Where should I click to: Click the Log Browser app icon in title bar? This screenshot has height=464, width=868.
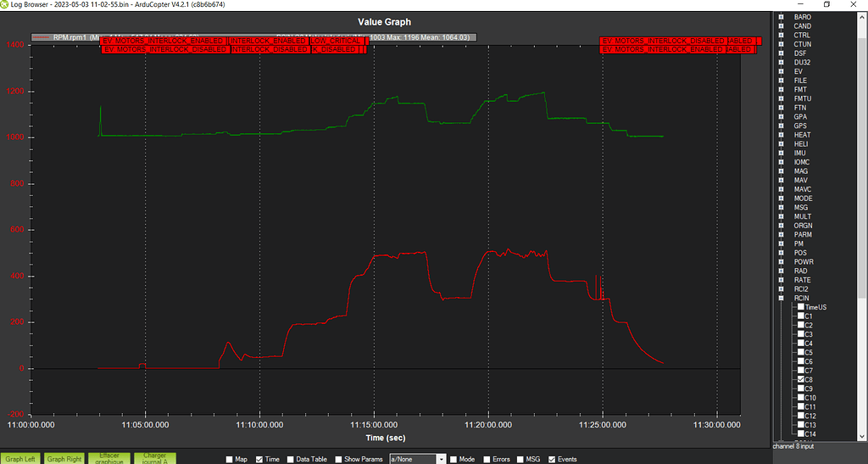[x=6, y=5]
